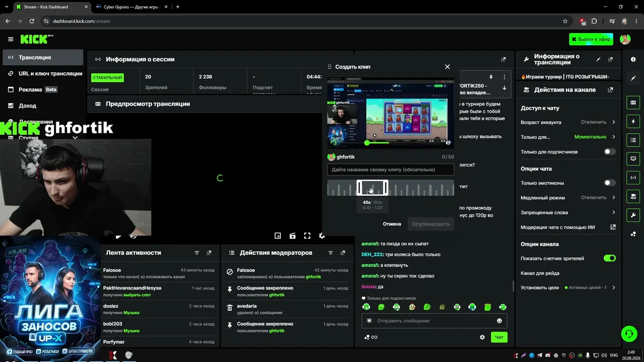The width and height of the screenshot is (644, 362).
Task: Open Telegram from the system tray
Action: pyautogui.click(x=540, y=355)
